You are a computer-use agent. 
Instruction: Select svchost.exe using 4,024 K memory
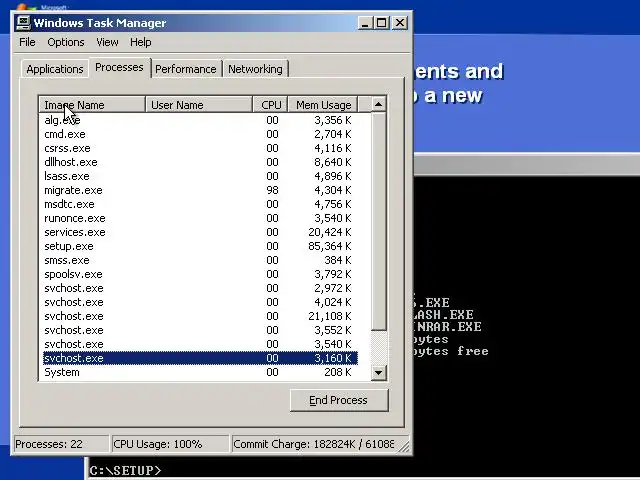click(x=200, y=302)
